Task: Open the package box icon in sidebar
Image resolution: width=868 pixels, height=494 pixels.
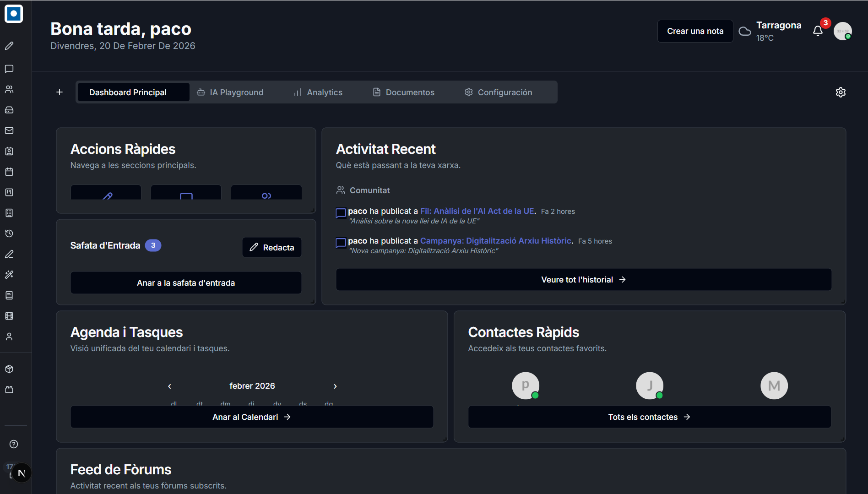Action: pyautogui.click(x=9, y=369)
